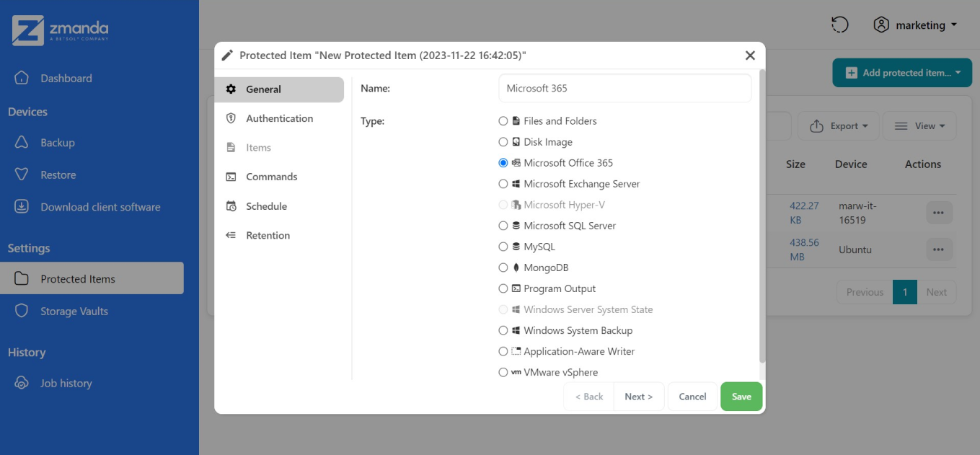Viewport: 980px width, 455px height.
Task: Open the Commands section of the wizard
Action: 273,177
